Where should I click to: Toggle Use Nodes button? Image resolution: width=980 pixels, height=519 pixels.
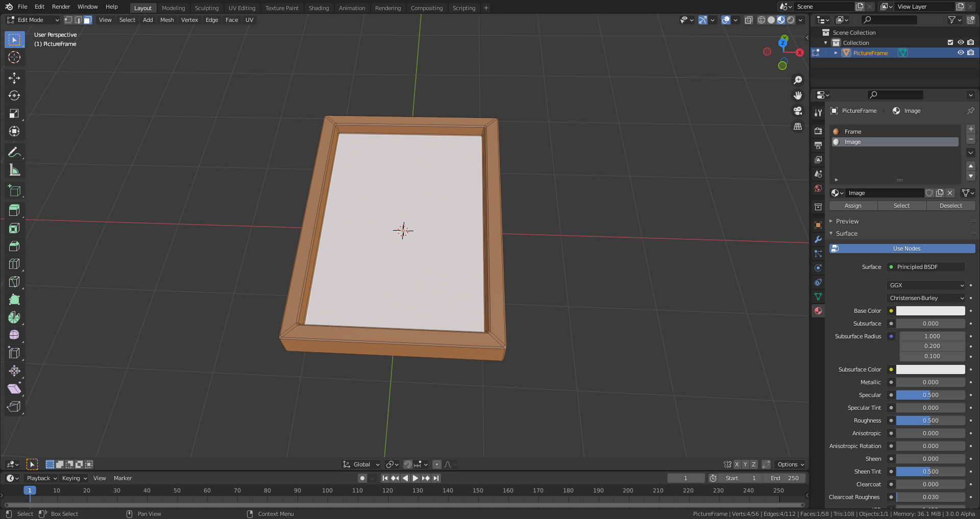click(902, 249)
